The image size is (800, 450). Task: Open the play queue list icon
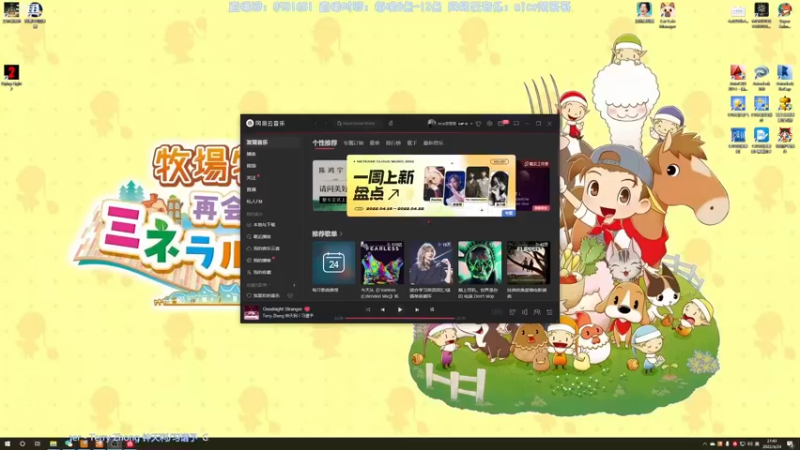click(x=549, y=312)
